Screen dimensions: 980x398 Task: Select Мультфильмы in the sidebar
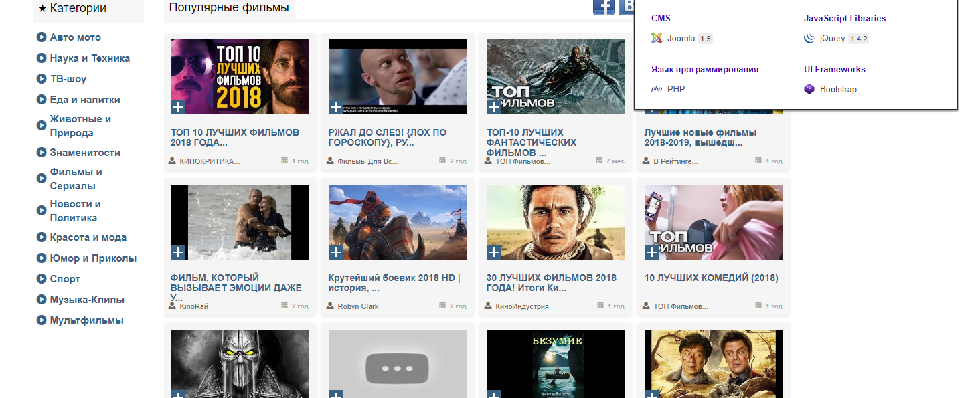(86, 320)
